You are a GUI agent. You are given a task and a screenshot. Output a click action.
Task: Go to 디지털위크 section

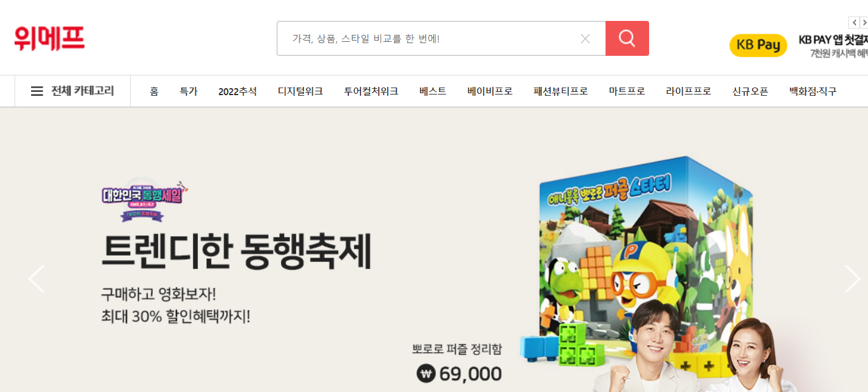(x=300, y=91)
